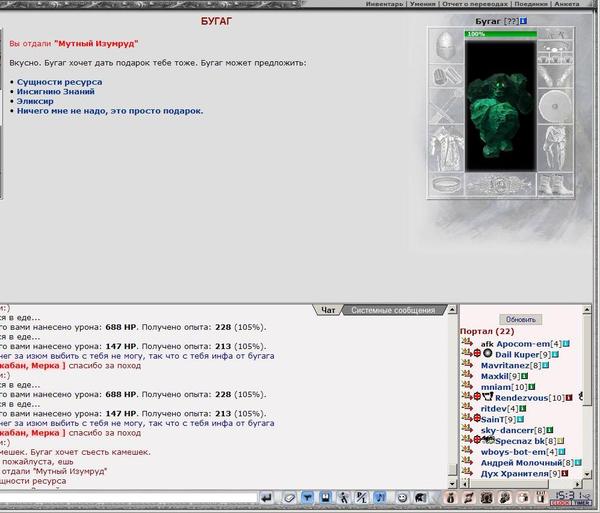Viewport: 600px width, 513px height.
Task: Toggle the blue music note sound icon
Action: tap(380, 497)
